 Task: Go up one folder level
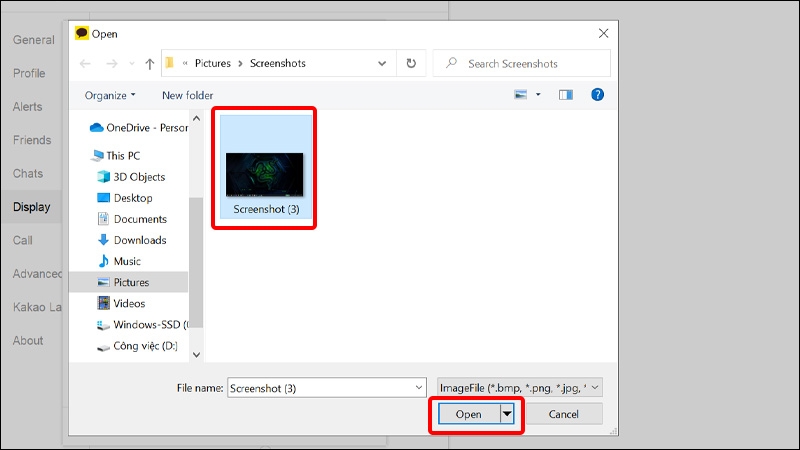(149, 64)
